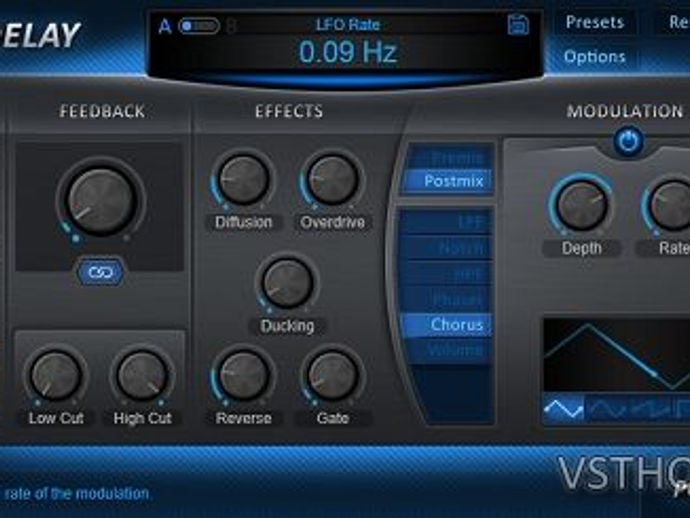Click the Ducking knob
Image resolution: width=690 pixels, height=518 pixels.
(x=287, y=283)
